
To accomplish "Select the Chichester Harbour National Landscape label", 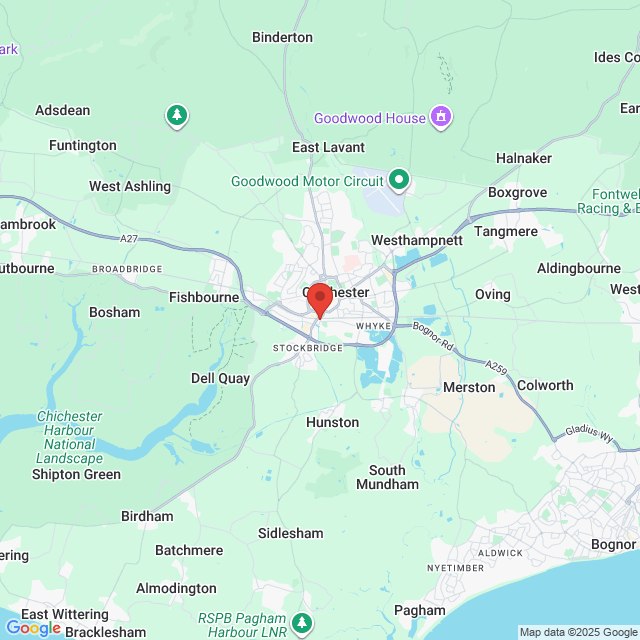I will (69, 437).
